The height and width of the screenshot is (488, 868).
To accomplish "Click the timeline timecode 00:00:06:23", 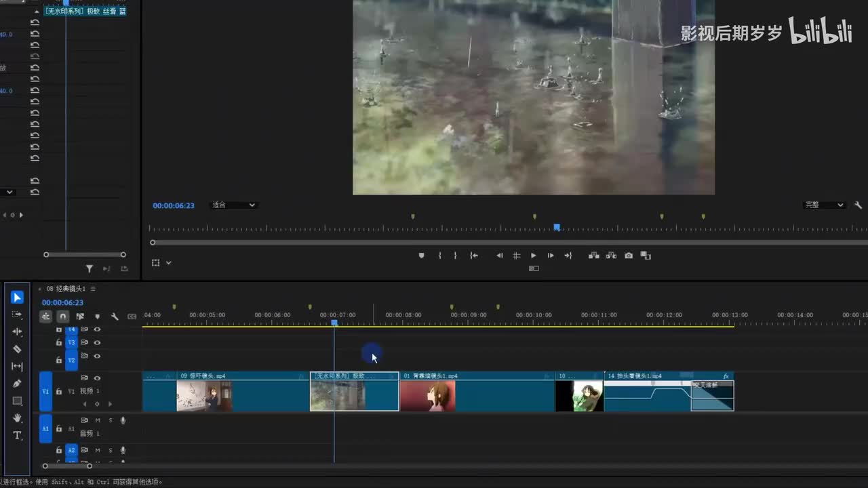I will pyautogui.click(x=62, y=302).
